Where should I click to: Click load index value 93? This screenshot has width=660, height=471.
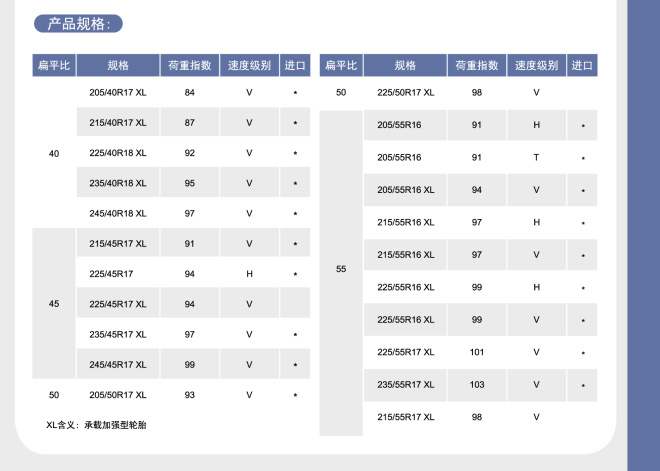(x=189, y=395)
